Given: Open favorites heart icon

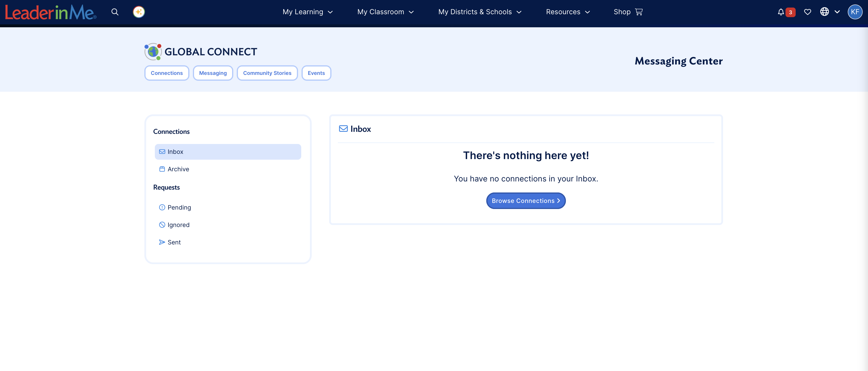Looking at the screenshot, I should 807,12.
